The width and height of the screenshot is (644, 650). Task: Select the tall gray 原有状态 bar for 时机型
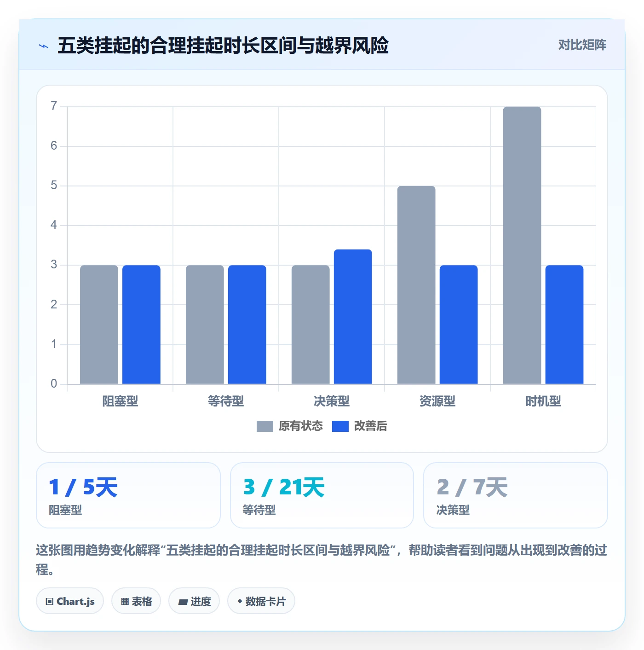click(522, 245)
